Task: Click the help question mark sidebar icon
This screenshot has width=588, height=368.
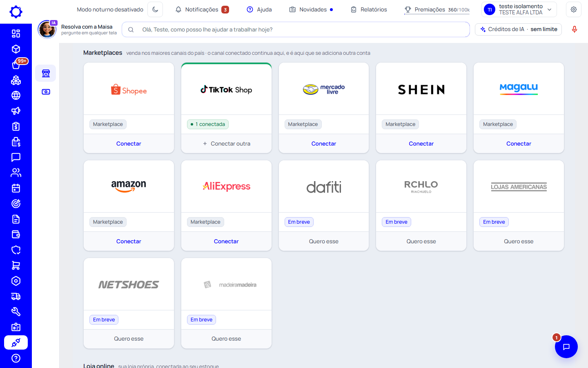Action: [x=16, y=358]
